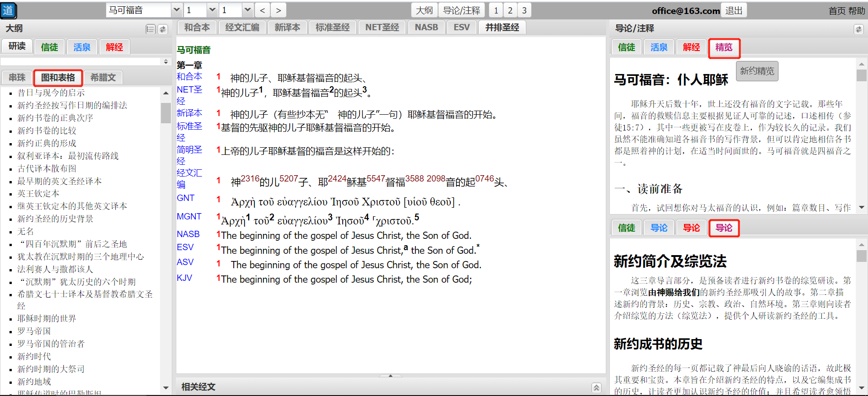
Task: Click the 退出 logout button
Action: 734,10
